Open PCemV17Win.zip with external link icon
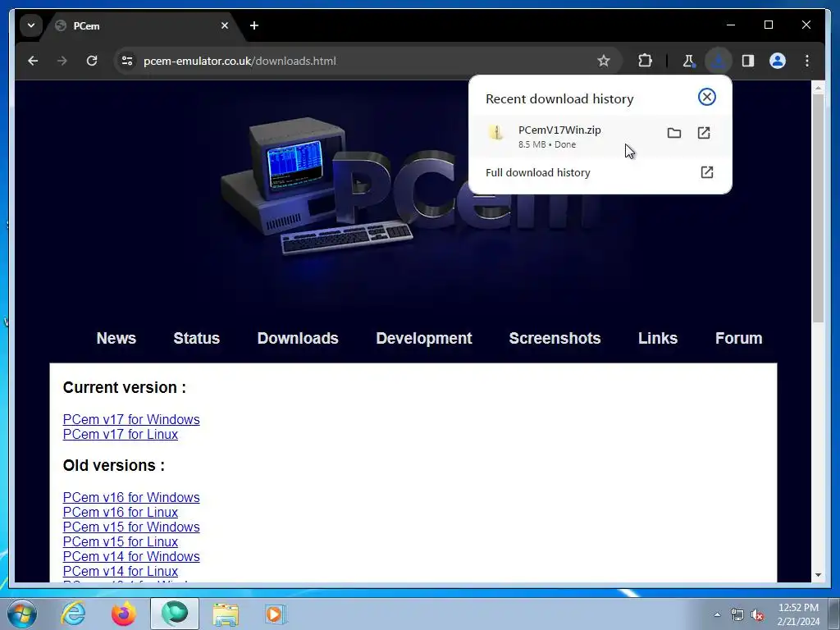The width and height of the screenshot is (840, 630). click(x=704, y=133)
